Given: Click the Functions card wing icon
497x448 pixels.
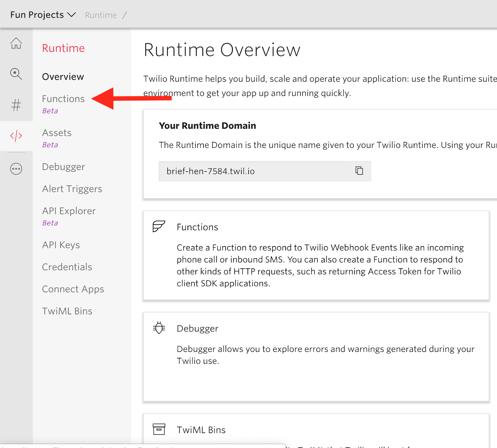Looking at the screenshot, I should click(x=159, y=226).
